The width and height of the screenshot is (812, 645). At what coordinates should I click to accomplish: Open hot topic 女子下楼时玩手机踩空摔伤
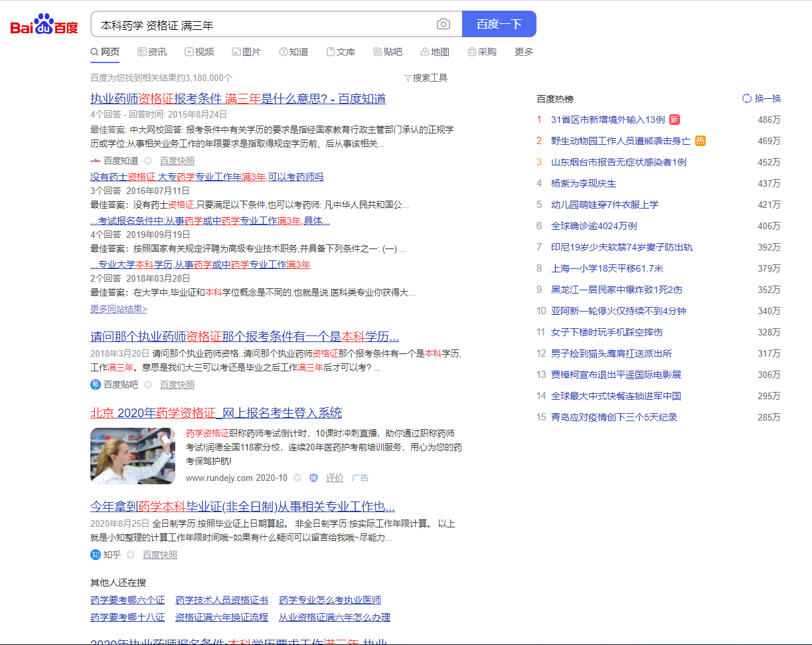click(x=607, y=332)
